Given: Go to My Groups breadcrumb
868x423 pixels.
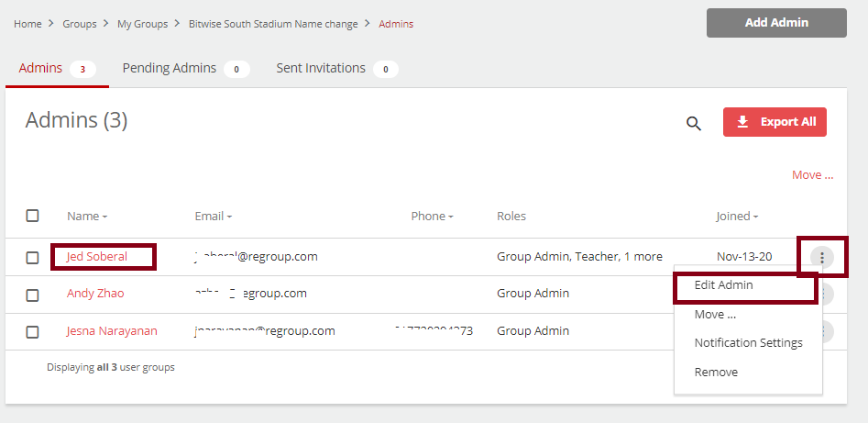Looking at the screenshot, I should click(142, 24).
